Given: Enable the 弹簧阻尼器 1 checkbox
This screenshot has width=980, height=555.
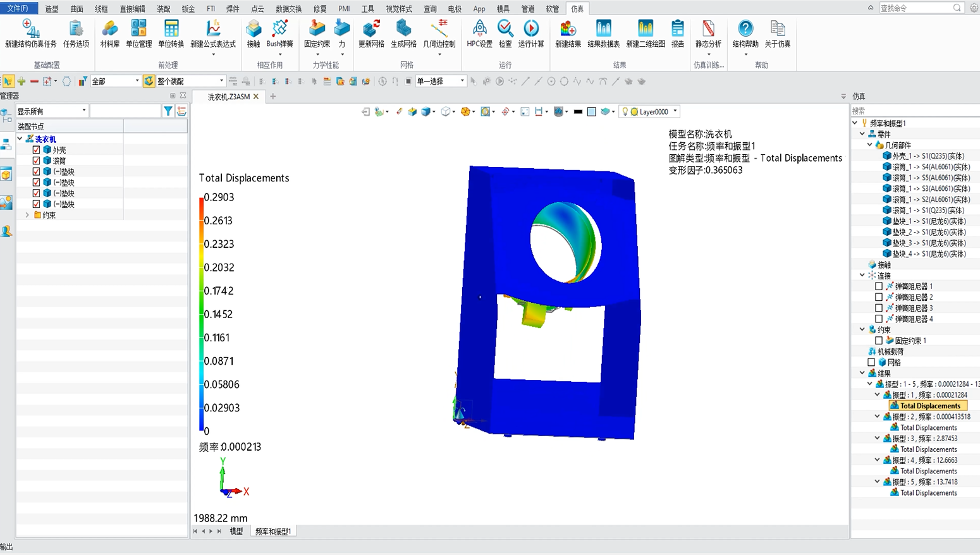Looking at the screenshot, I should pos(879,286).
